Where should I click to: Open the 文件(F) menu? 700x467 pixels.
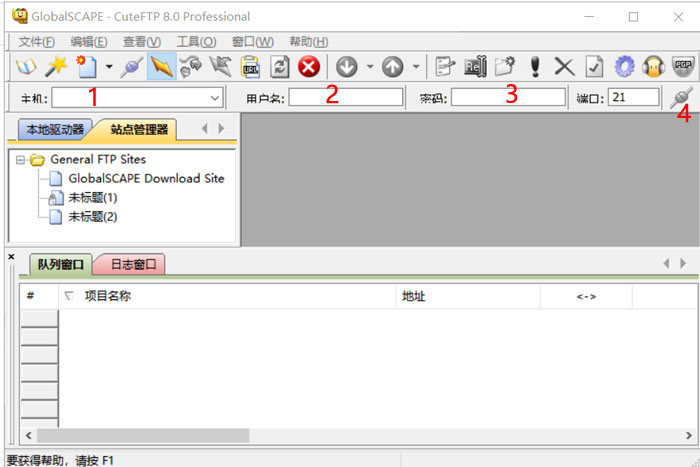(x=37, y=42)
